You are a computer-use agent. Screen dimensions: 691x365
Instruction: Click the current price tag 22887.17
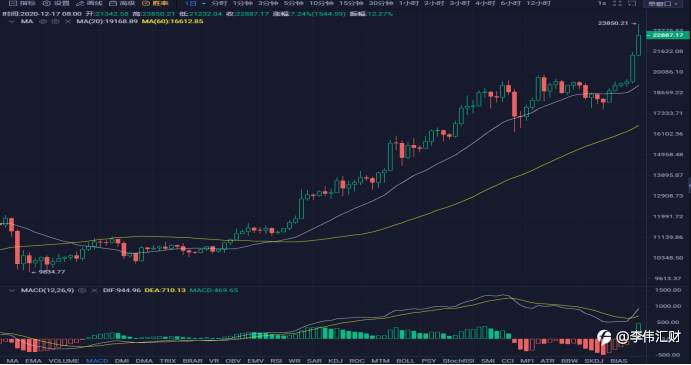(667, 35)
